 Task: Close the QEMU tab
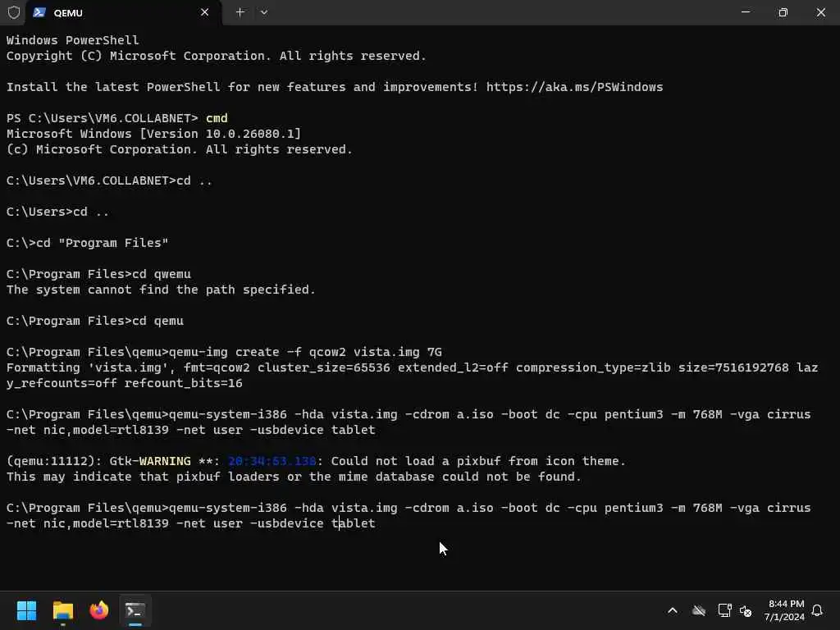(x=204, y=12)
